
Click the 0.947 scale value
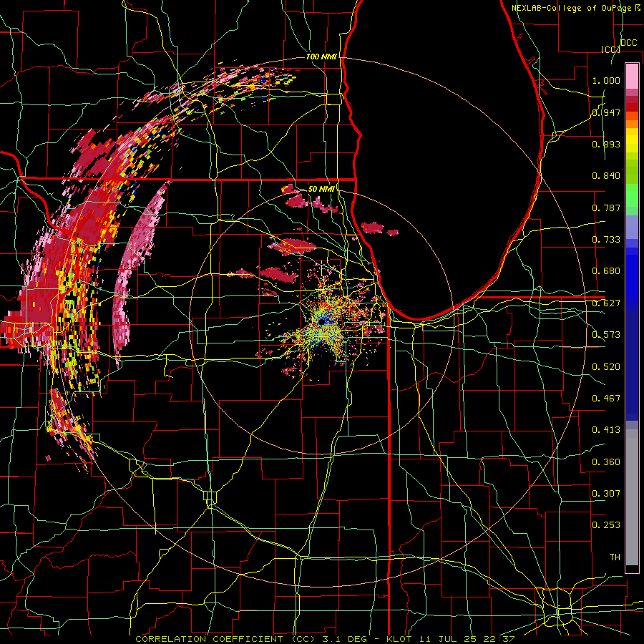606,112
